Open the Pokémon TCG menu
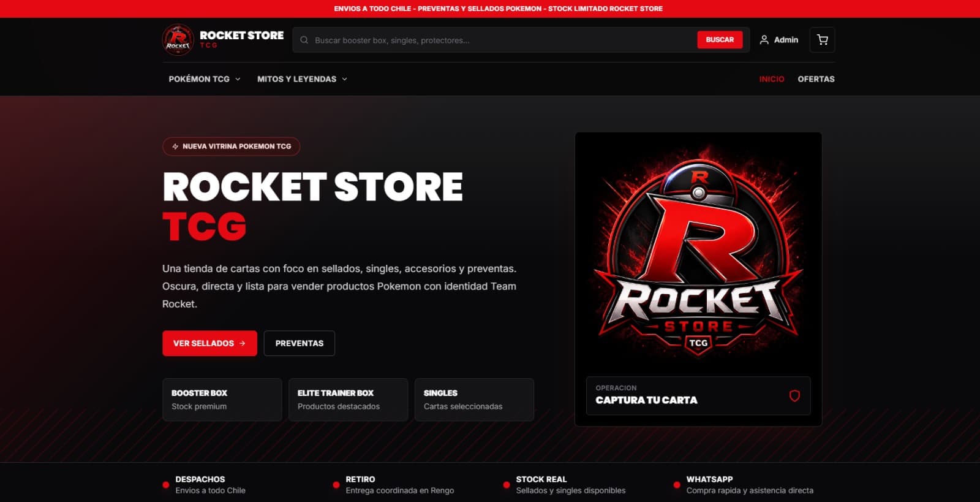 click(x=205, y=79)
